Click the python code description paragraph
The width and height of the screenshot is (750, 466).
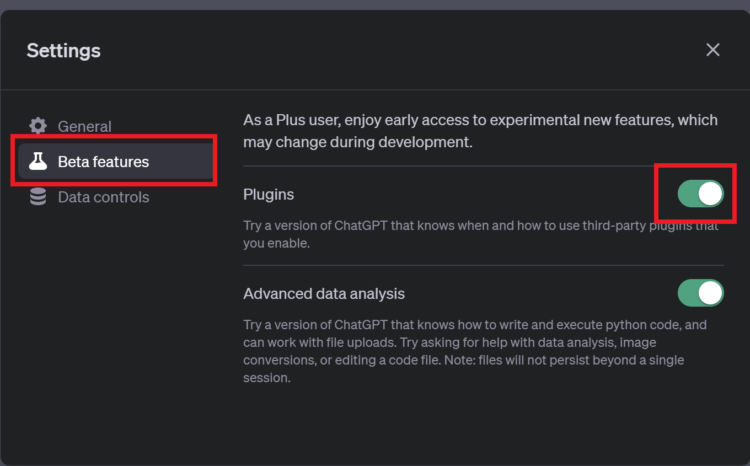pyautogui.click(x=474, y=351)
